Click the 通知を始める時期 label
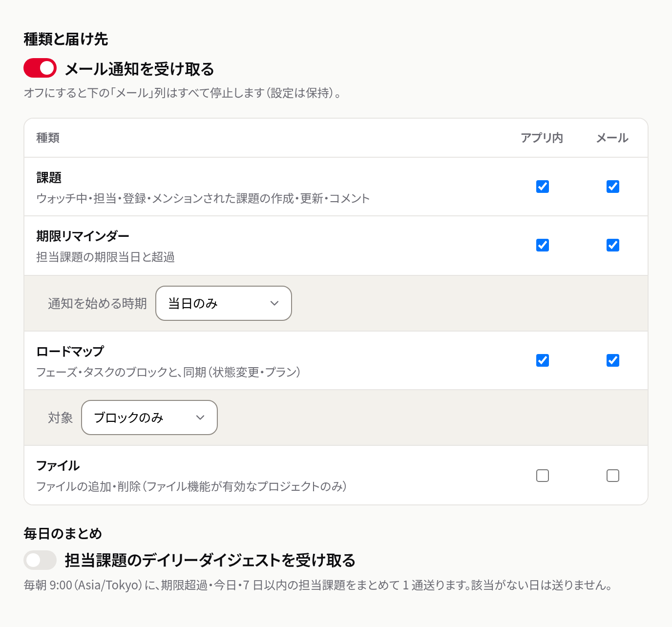The image size is (672, 627). click(x=97, y=304)
